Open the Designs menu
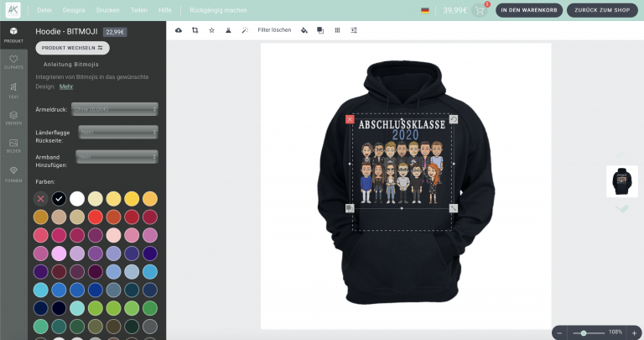The height and width of the screenshot is (340, 644). 74,10
